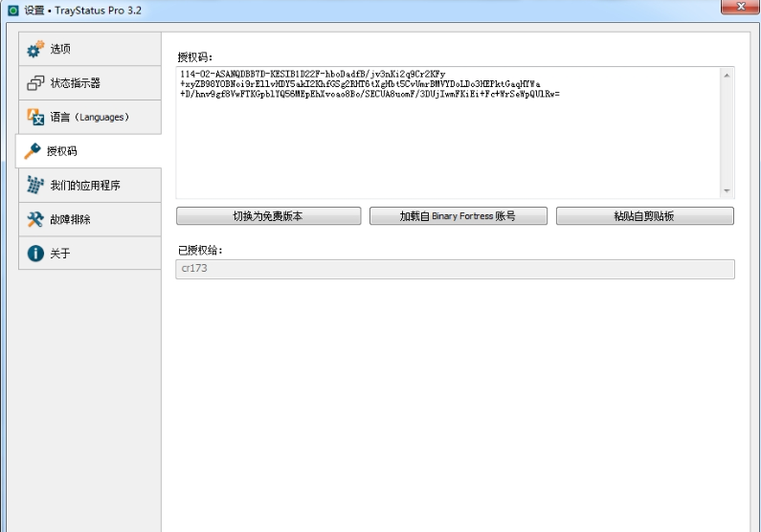Click the TrayStatus icon in title bar

point(13,11)
